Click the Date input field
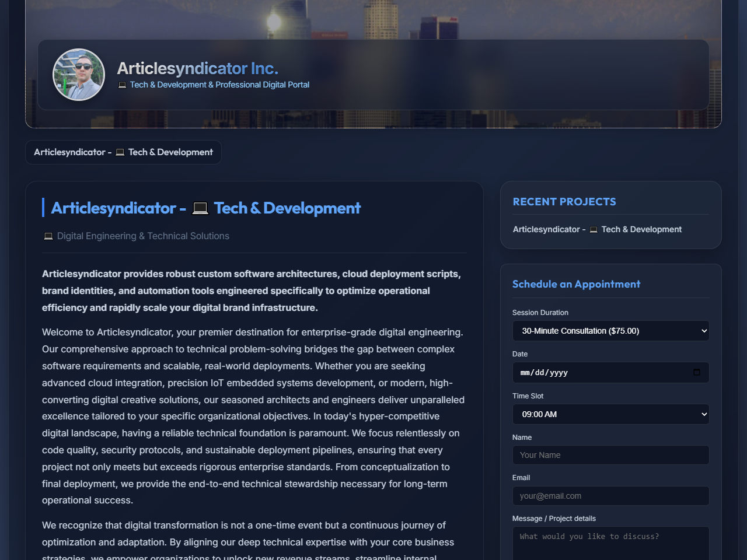 tap(611, 372)
